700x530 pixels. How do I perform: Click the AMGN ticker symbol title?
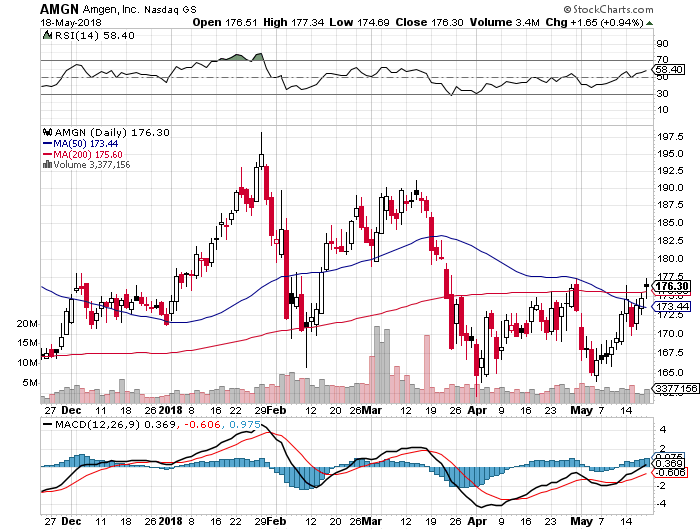(59, 9)
